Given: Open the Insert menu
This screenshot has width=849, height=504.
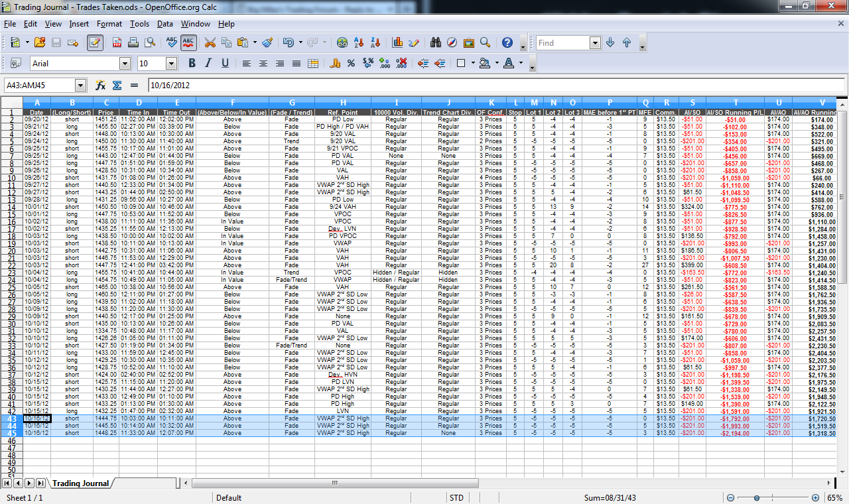Looking at the screenshot, I should (79, 24).
